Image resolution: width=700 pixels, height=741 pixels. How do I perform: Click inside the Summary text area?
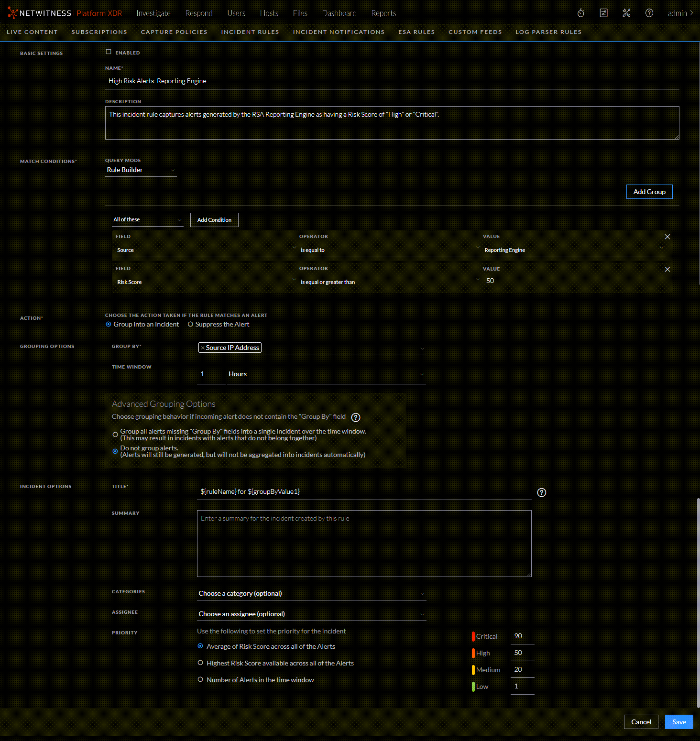click(363, 544)
